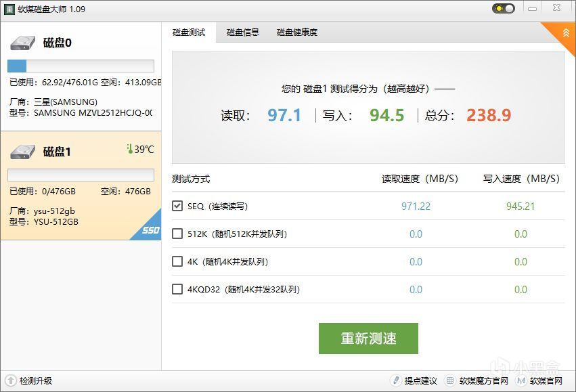Click the 厂商: 三星(SAMSUNG) text
Screen dimensions: 576x392
click(53, 102)
